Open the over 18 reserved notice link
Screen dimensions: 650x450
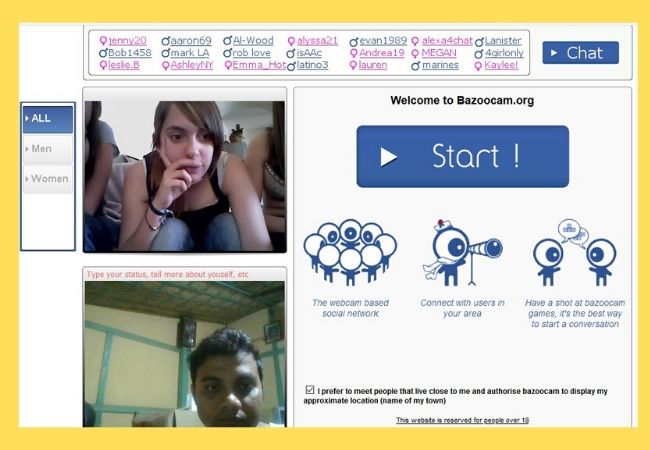tap(462, 420)
